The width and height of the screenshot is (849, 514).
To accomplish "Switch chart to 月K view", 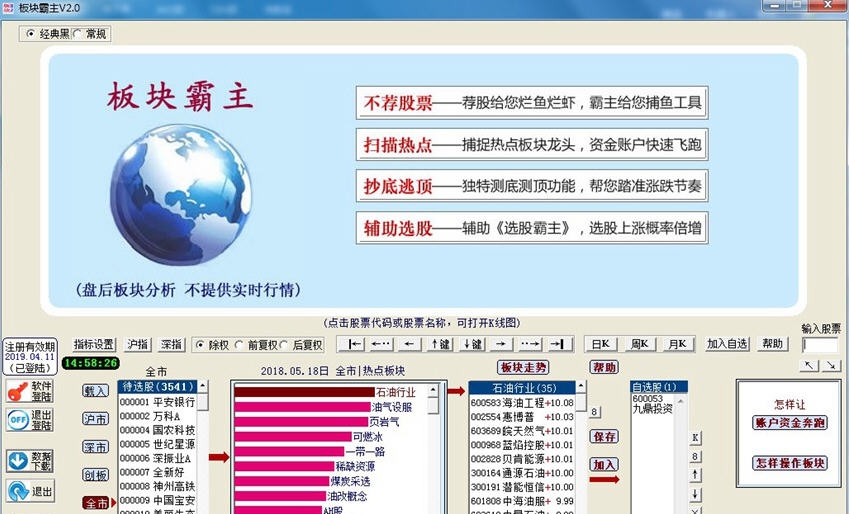I will click(677, 344).
